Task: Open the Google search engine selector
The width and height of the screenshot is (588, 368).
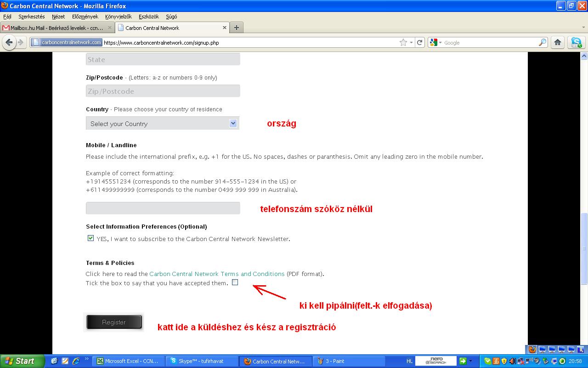Action: point(435,42)
